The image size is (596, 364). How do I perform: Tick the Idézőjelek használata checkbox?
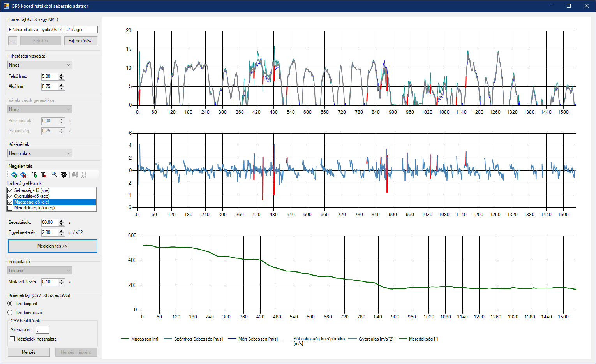pos(12,339)
